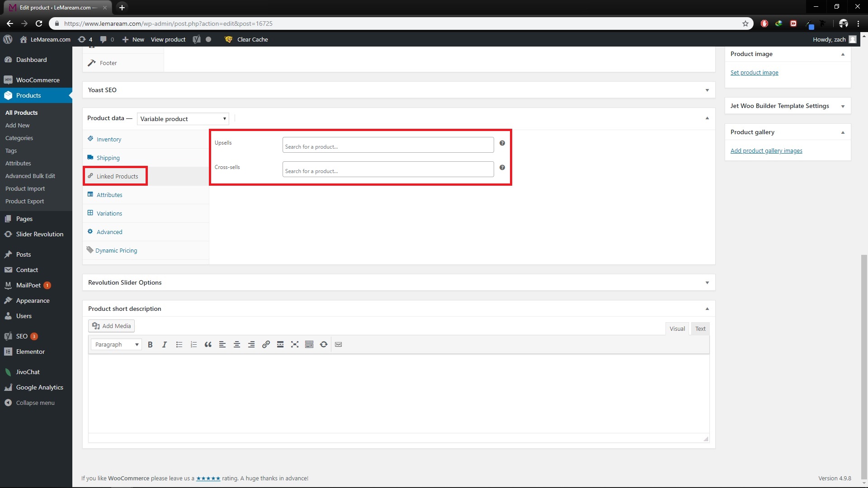
Task: Open the Product data type dropdown
Action: coord(183,119)
